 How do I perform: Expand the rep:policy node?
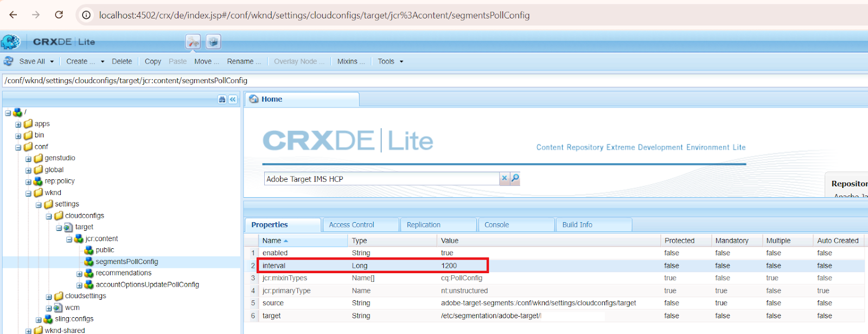point(28,181)
